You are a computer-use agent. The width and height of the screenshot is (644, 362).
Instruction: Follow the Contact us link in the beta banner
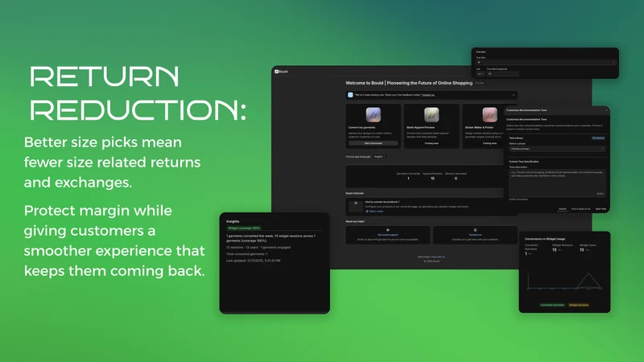(x=428, y=95)
